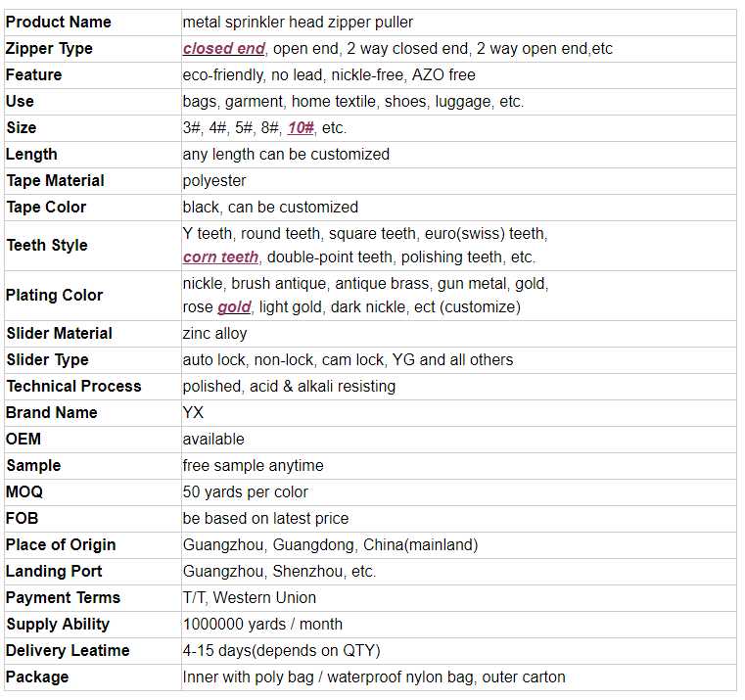
Task: Click the "1000000 yards / month" supply value
Action: 262,624
